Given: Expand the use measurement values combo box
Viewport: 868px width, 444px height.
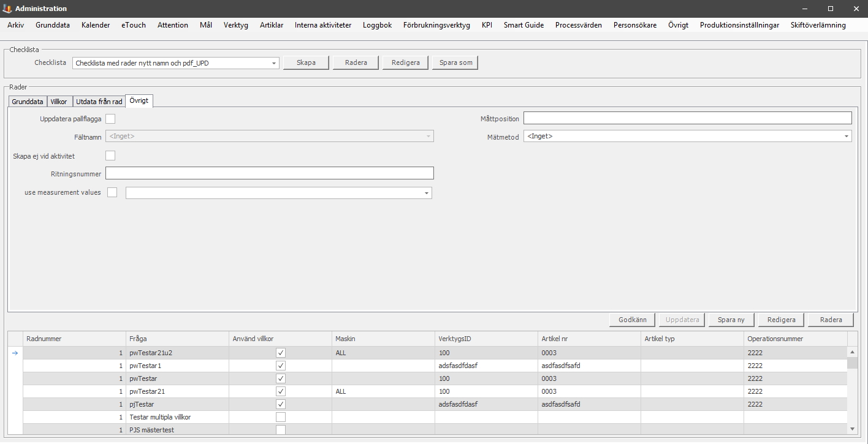Looking at the screenshot, I should pos(426,194).
